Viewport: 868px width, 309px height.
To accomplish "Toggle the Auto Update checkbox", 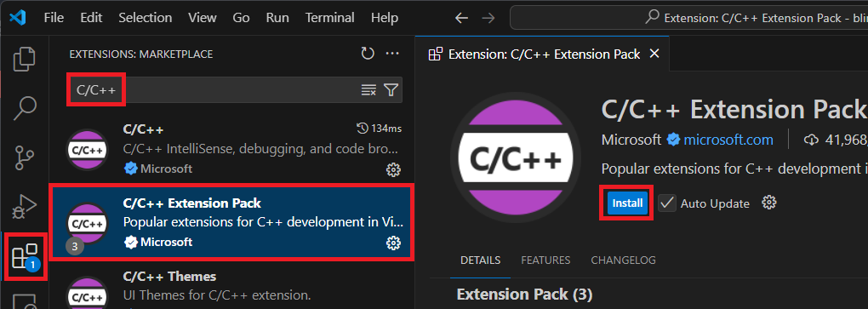I will (x=667, y=203).
